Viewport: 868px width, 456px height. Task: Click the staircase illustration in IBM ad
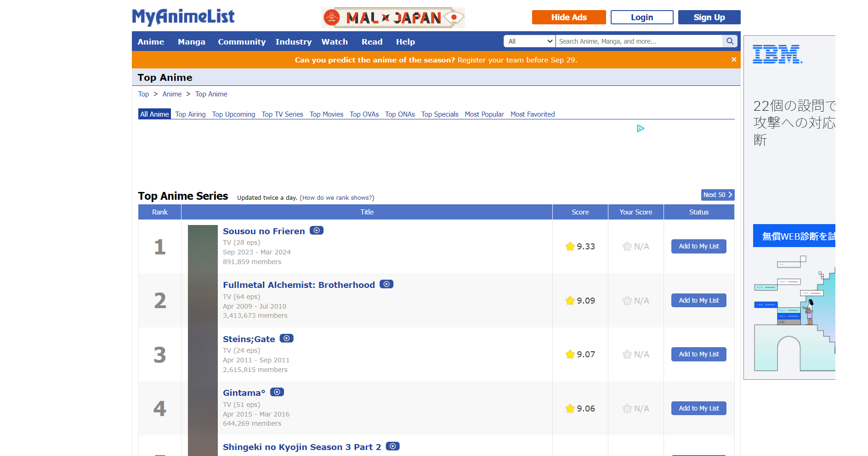[794, 314]
